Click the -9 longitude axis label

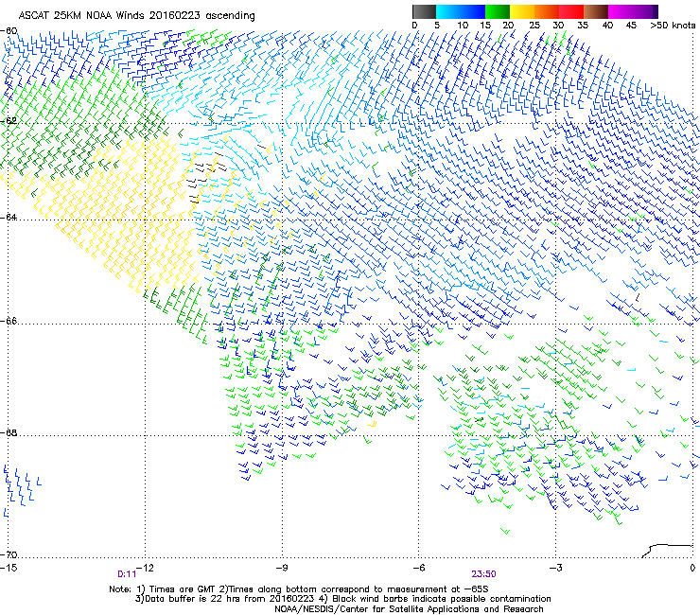(x=282, y=568)
